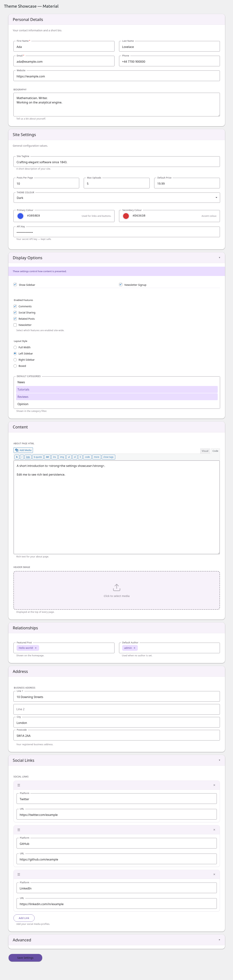Select the Left Sidebar radio option
This screenshot has width=233, height=980.
15,353
